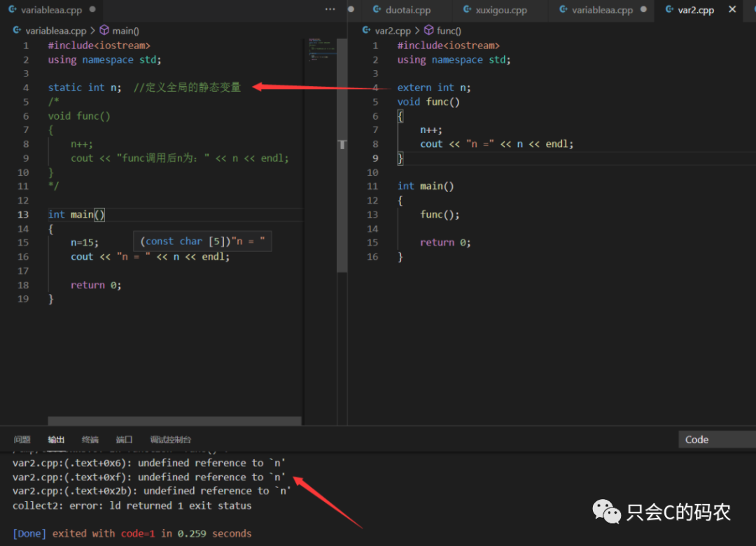Click the left editor vertical scrollbar

(x=342, y=155)
